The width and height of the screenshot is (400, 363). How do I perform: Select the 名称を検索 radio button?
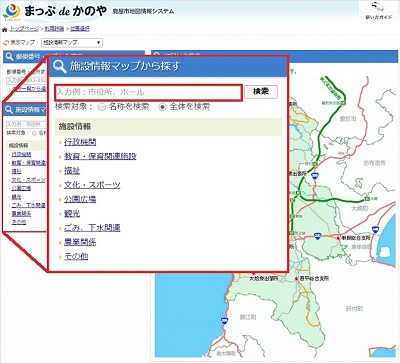(x=102, y=107)
